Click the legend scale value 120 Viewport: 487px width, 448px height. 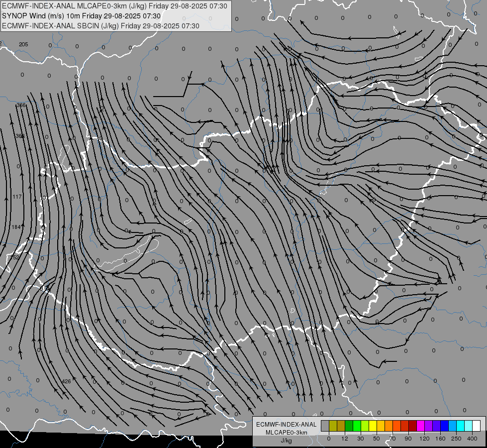424,439
